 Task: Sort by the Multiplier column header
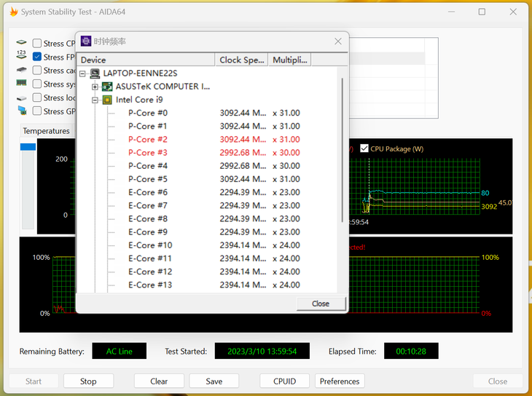[290, 60]
